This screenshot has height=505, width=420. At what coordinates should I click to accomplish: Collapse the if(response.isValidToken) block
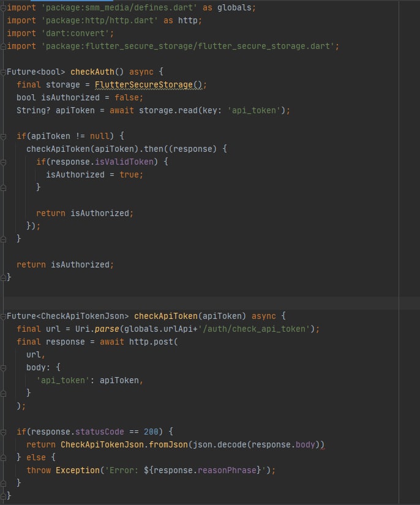[x=3, y=162]
